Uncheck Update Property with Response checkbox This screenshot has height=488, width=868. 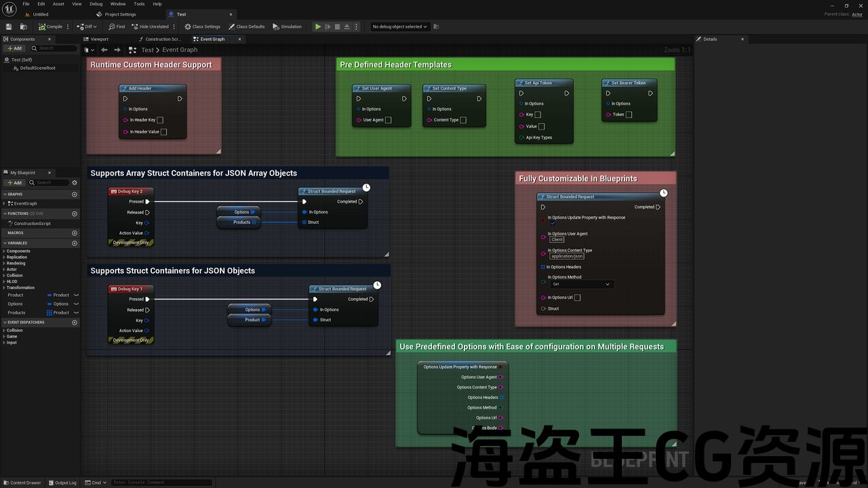tap(553, 223)
